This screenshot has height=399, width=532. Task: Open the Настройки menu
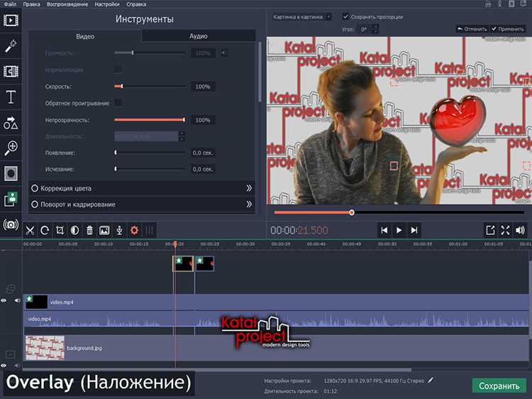coord(106,4)
